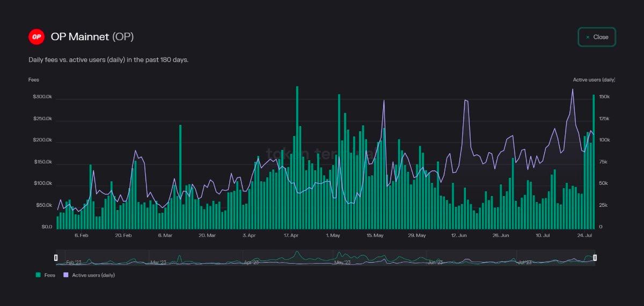
Task: Click the 75k right axis label
Action: (x=603, y=162)
